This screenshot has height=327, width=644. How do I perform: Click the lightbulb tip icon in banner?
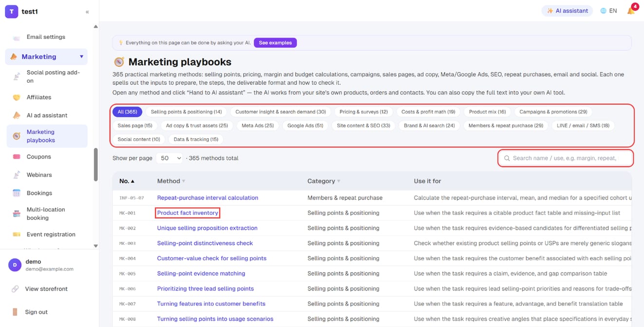click(x=121, y=43)
